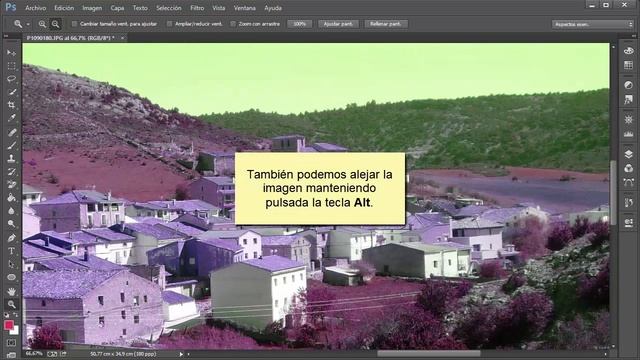Open the Channels panel icon
This screenshot has height=360, width=640.
tap(629, 168)
